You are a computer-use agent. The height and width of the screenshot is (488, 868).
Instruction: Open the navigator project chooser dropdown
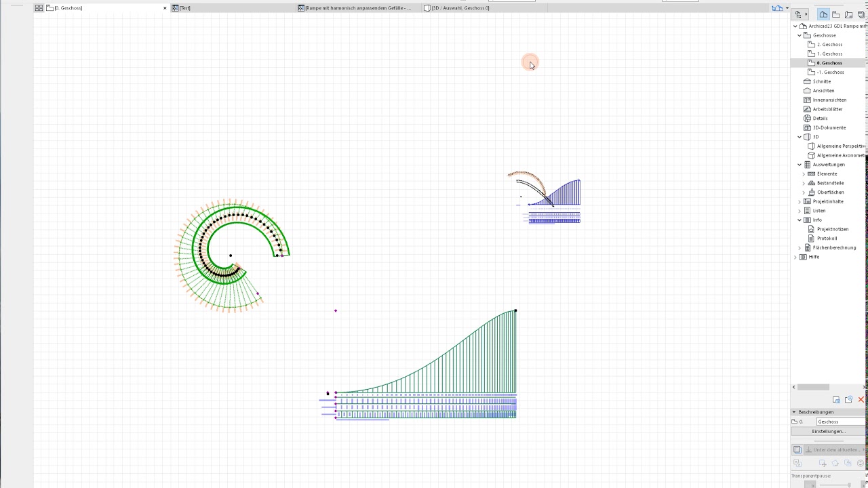coord(801,14)
